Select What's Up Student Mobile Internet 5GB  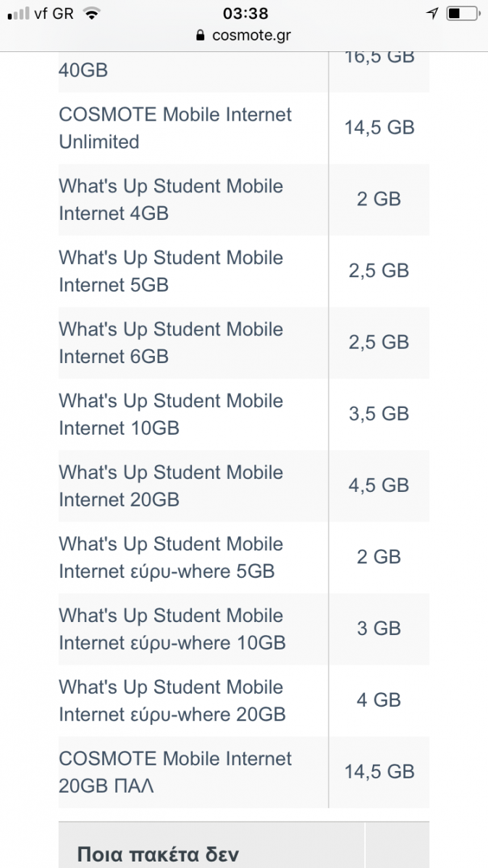point(171,271)
